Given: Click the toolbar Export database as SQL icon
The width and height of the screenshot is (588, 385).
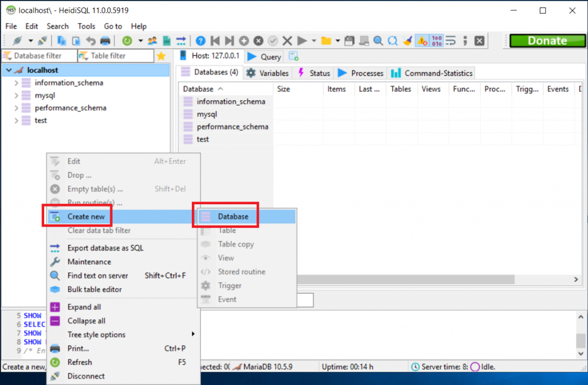Looking at the screenshot, I should [x=181, y=41].
